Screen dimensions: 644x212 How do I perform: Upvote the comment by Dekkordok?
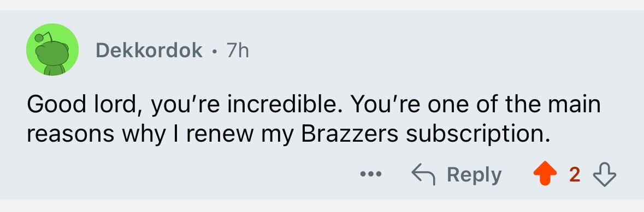coord(546,175)
